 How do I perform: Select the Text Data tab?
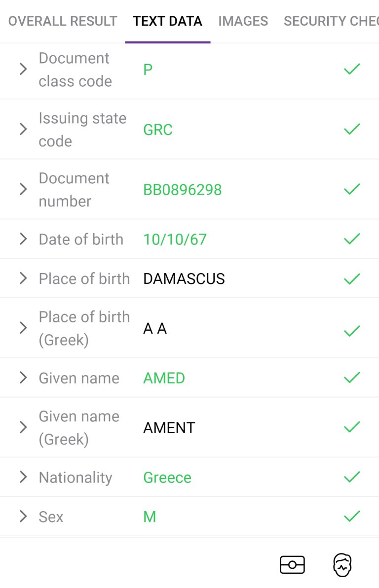[167, 21]
